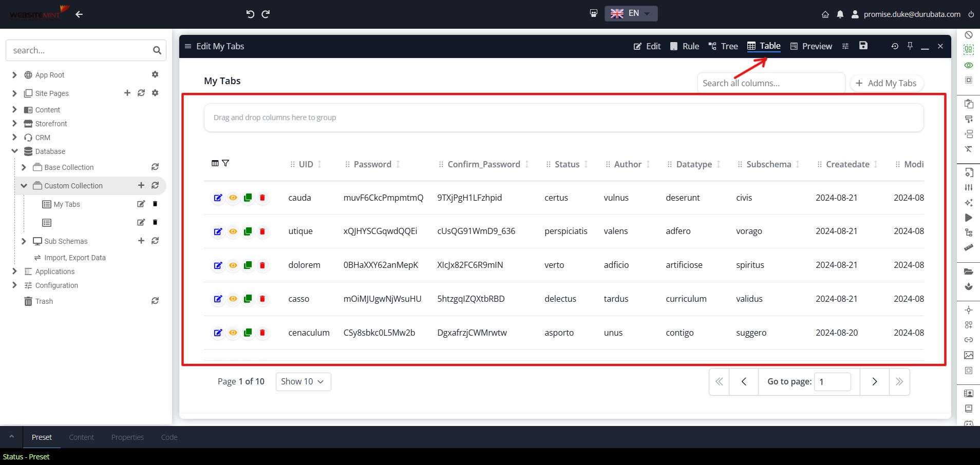Image resolution: width=980 pixels, height=465 pixels.
Task: Click the search magnifier icon in sidebar
Action: click(x=157, y=50)
